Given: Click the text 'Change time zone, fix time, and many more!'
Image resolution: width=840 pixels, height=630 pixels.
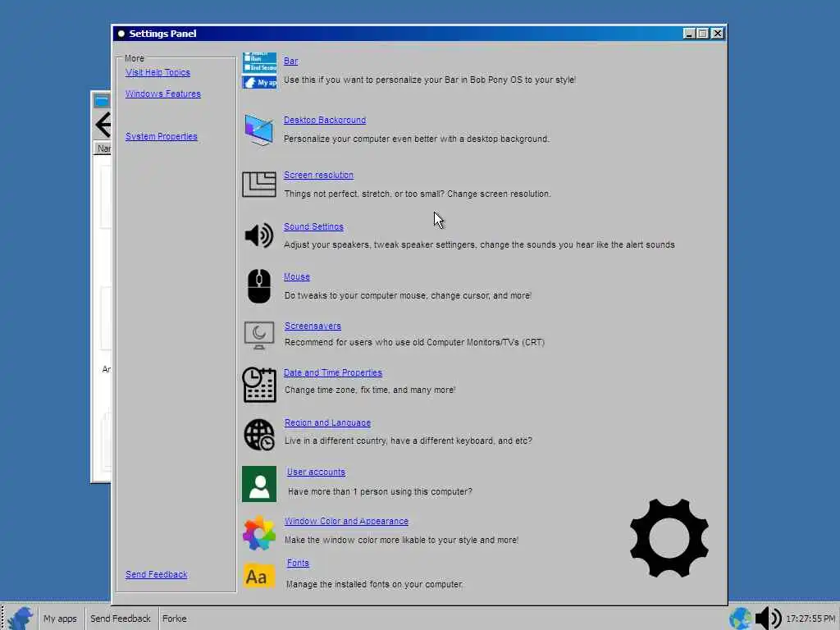Looking at the screenshot, I should [370, 390].
